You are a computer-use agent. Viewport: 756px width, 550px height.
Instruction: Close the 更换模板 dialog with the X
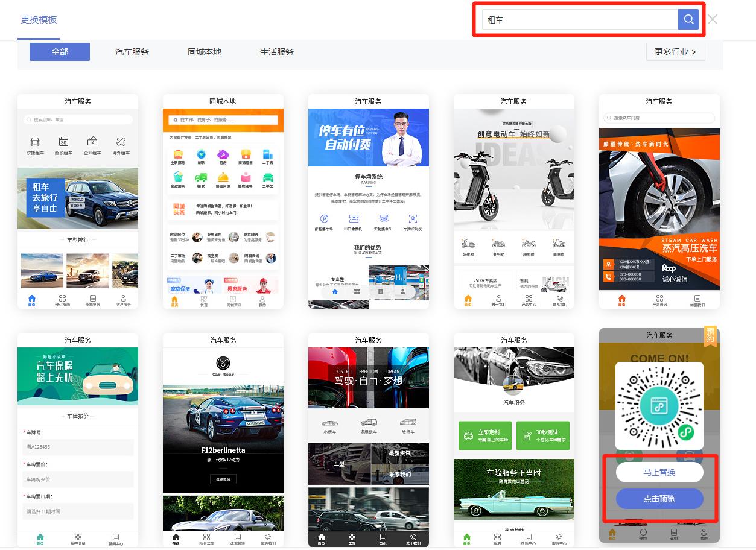click(x=713, y=19)
